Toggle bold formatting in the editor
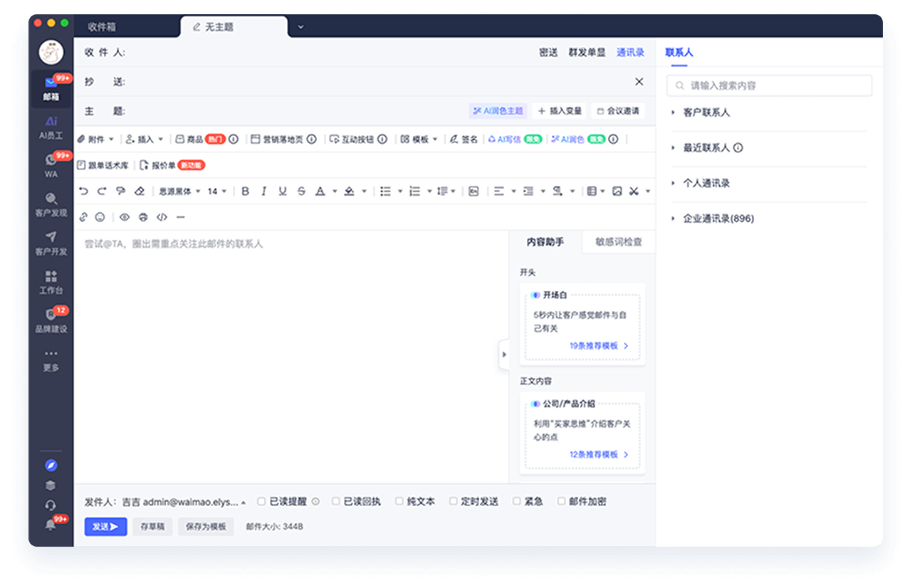This screenshot has height=588, width=910. (x=244, y=191)
